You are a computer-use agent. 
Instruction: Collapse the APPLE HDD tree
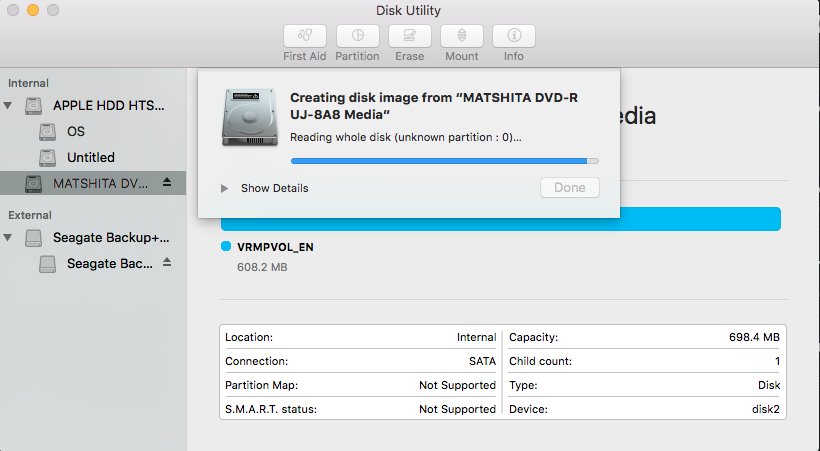coord(9,105)
